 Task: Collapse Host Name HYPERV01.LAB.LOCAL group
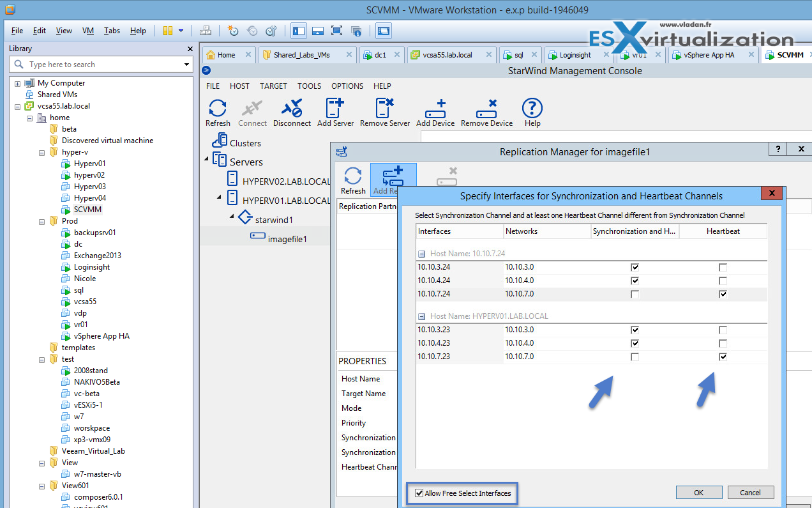(x=421, y=316)
